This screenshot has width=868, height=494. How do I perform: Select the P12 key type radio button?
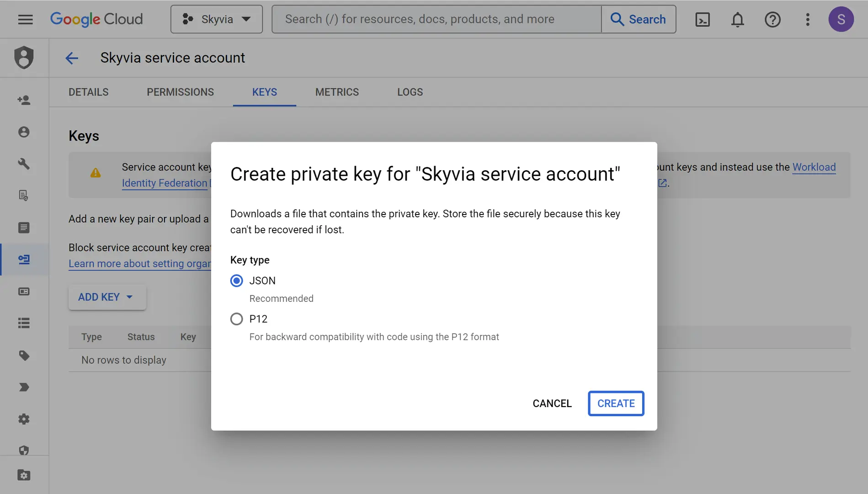[x=236, y=319]
